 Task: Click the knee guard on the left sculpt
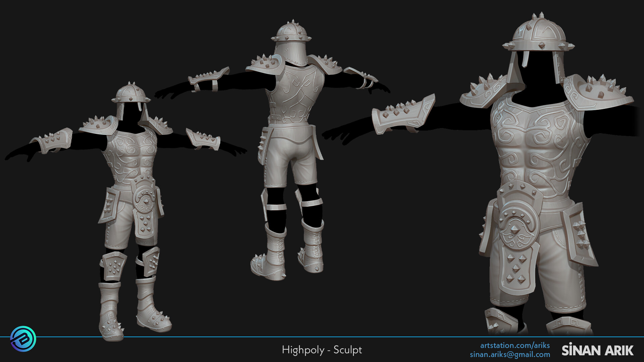pyautogui.click(x=116, y=265)
